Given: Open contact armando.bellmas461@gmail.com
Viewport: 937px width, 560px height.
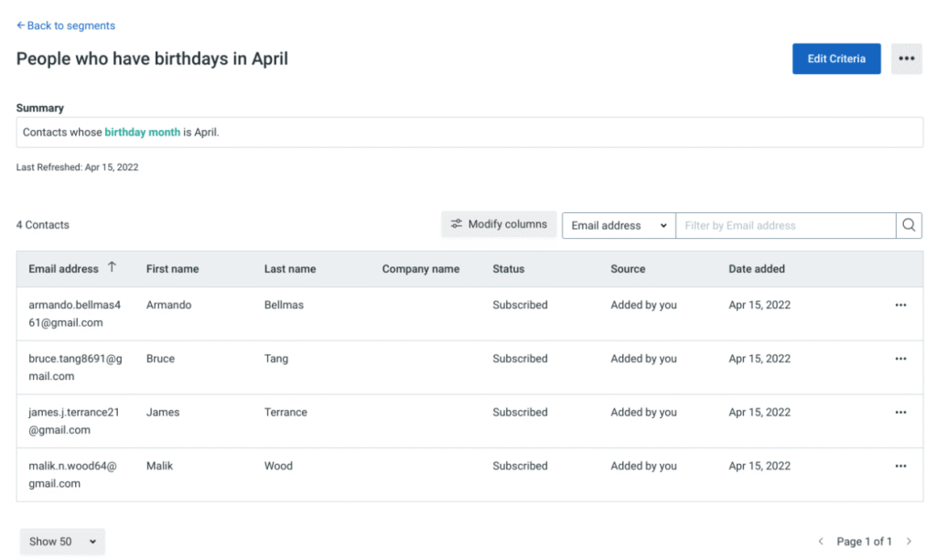Looking at the screenshot, I should click(74, 313).
